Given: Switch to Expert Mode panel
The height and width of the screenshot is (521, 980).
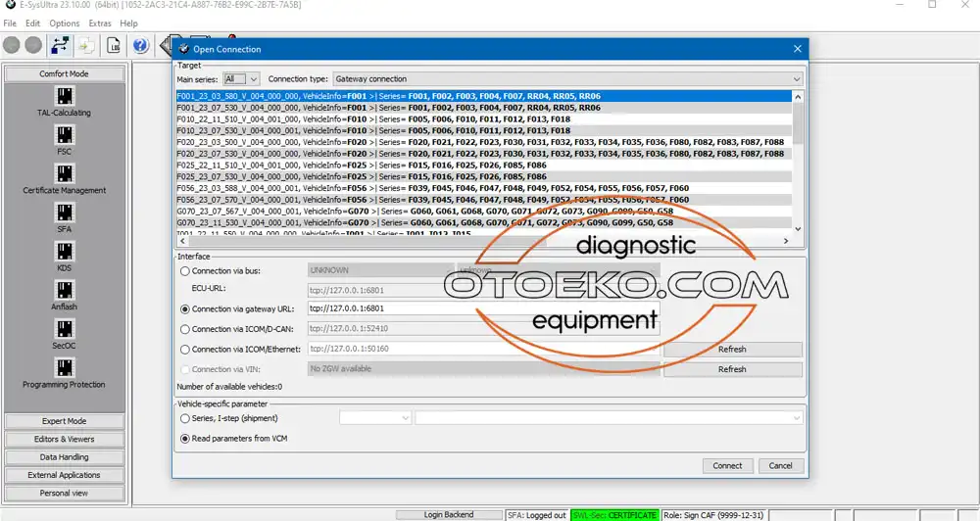Looking at the screenshot, I should (65, 421).
